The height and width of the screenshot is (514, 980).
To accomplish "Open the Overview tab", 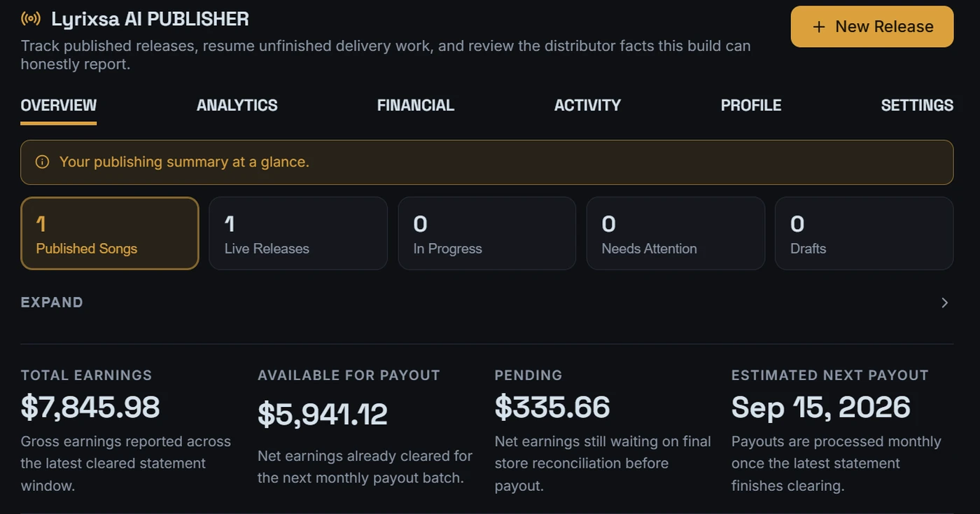I will [x=59, y=106].
